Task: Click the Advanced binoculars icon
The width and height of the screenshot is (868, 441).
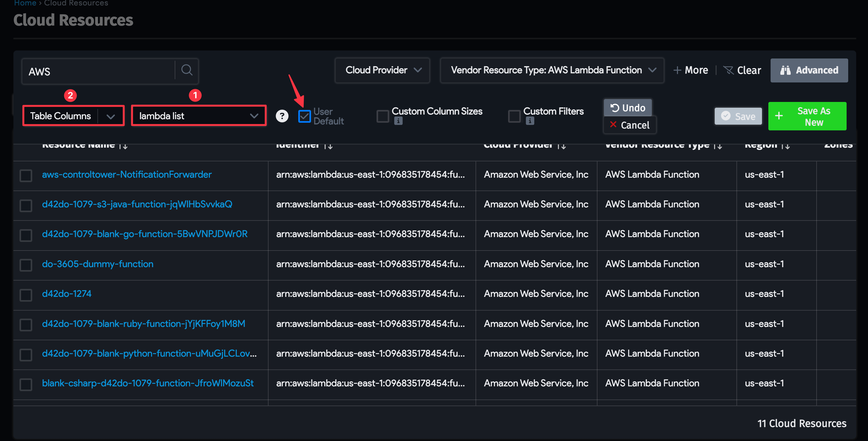Action: tap(787, 71)
